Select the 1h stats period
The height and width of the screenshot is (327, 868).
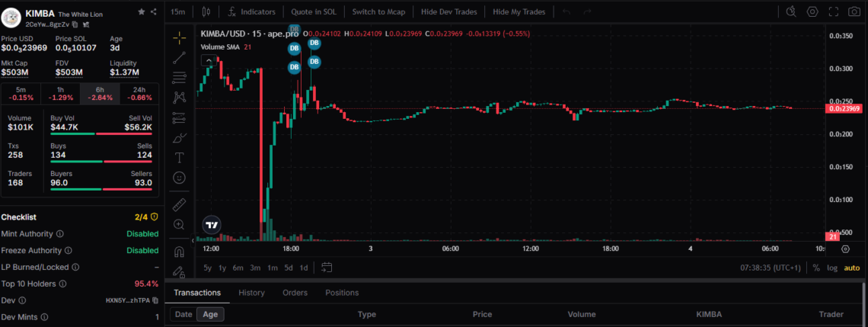[60, 94]
